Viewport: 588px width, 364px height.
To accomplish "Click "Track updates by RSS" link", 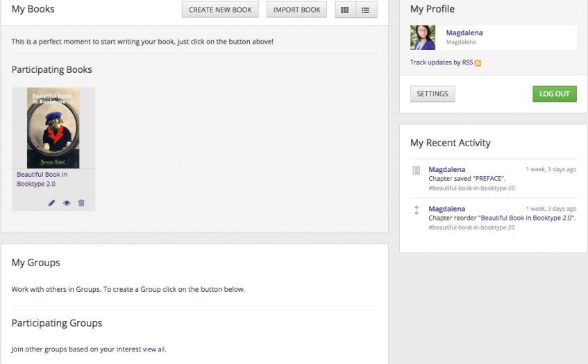I will click(x=441, y=62).
